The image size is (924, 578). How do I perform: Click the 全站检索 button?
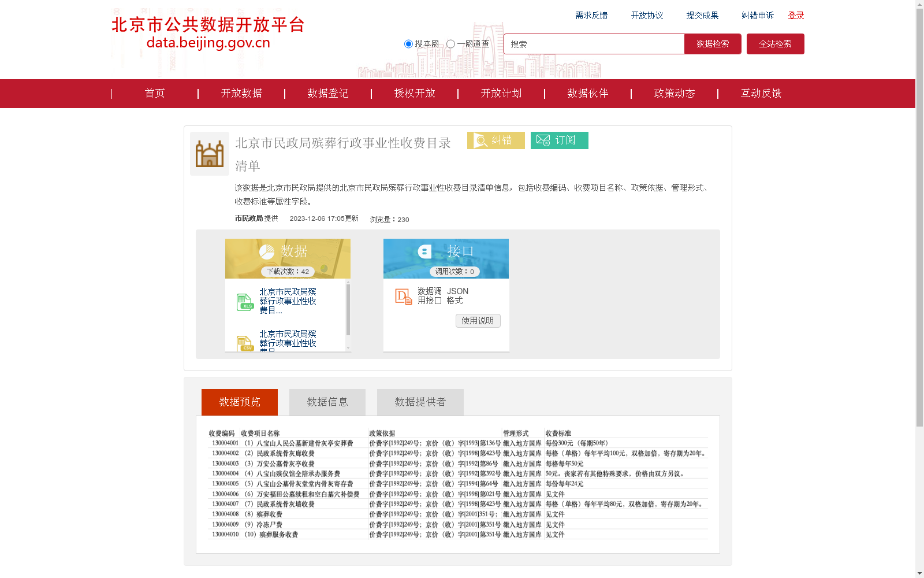coord(776,44)
